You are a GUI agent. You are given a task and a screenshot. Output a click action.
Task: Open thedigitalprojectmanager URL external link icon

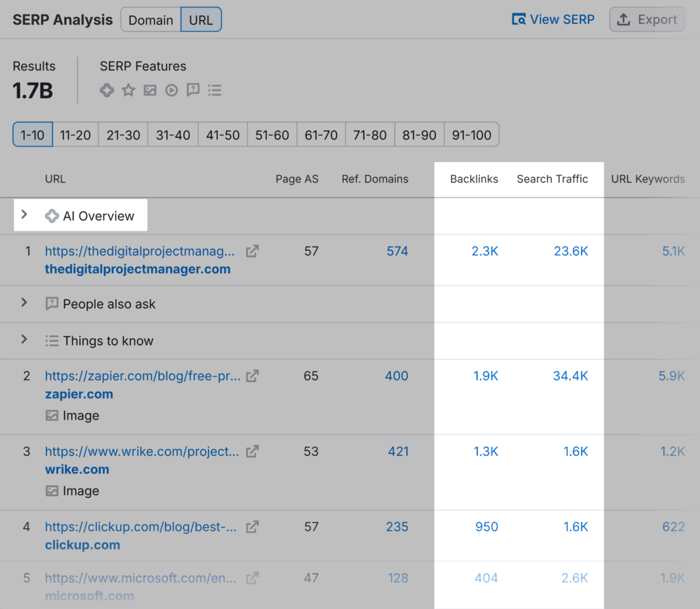[252, 251]
